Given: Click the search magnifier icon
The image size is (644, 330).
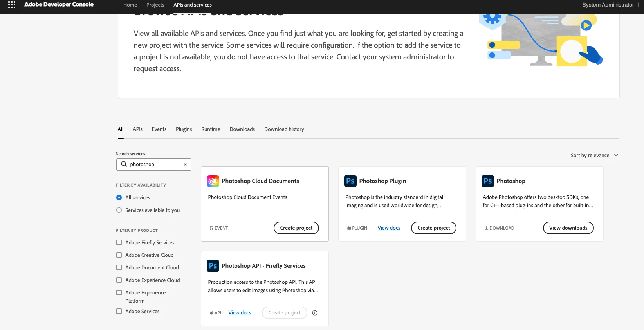Looking at the screenshot, I should (x=124, y=164).
